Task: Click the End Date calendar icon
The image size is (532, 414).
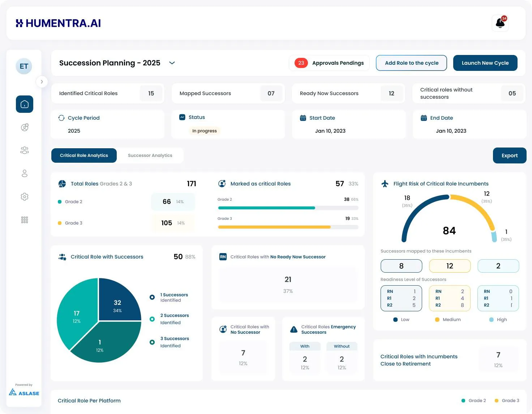Action: pos(424,118)
